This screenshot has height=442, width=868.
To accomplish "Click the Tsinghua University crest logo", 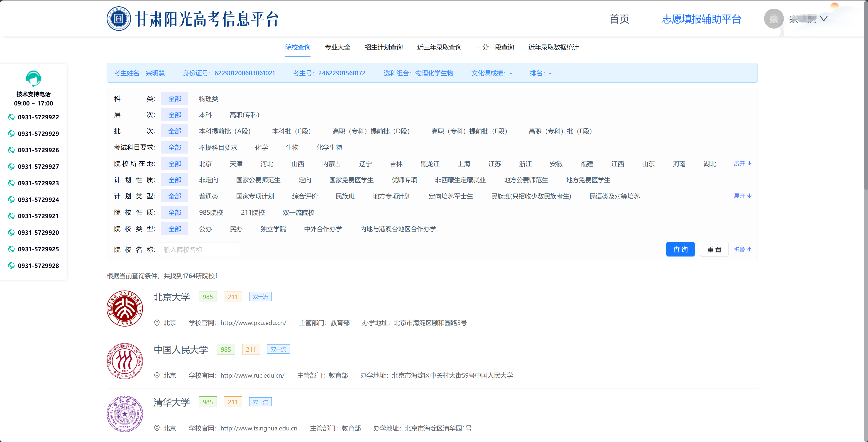I will (125, 414).
